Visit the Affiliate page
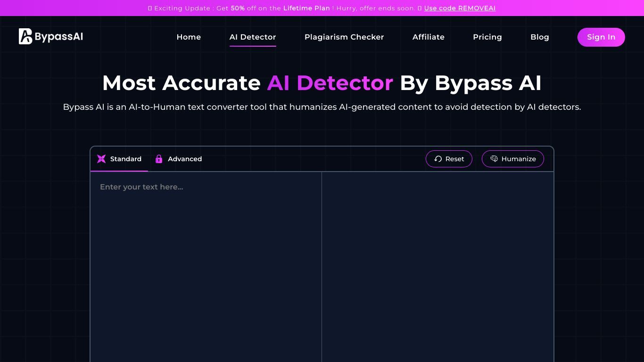Image resolution: width=644 pixels, height=362 pixels. (x=429, y=37)
